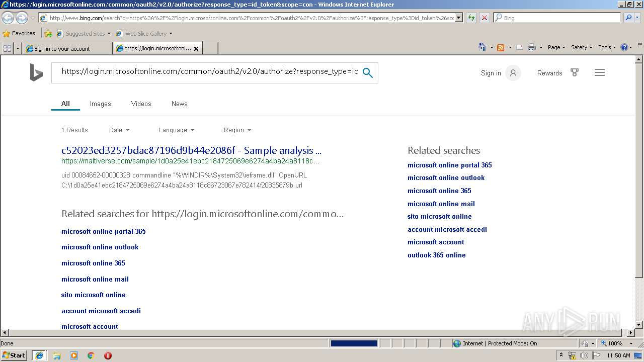Expand the Region filter dropdown

click(237, 130)
